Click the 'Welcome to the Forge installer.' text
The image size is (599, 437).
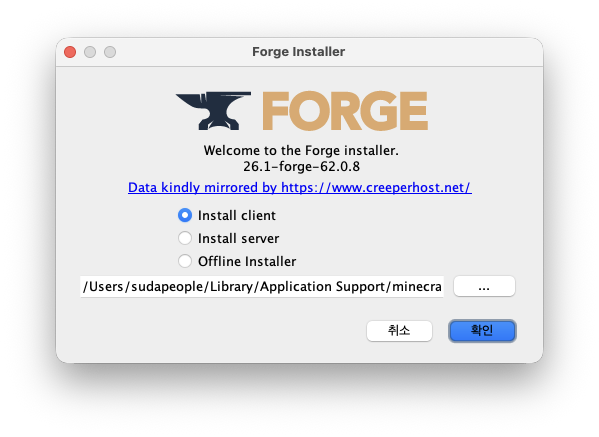pyautogui.click(x=301, y=151)
